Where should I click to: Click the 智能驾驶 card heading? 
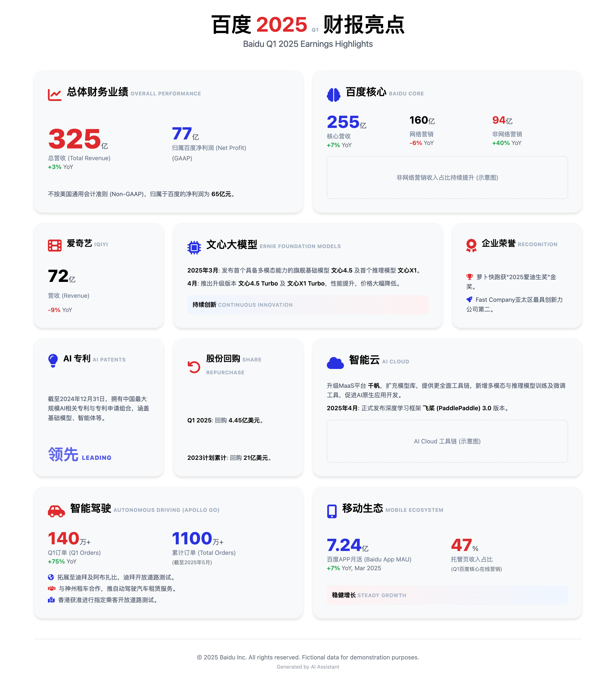[x=145, y=508]
